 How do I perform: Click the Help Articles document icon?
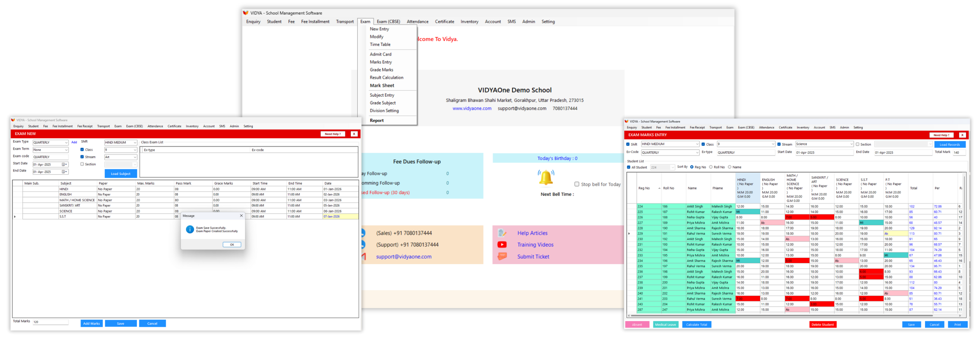[502, 233]
